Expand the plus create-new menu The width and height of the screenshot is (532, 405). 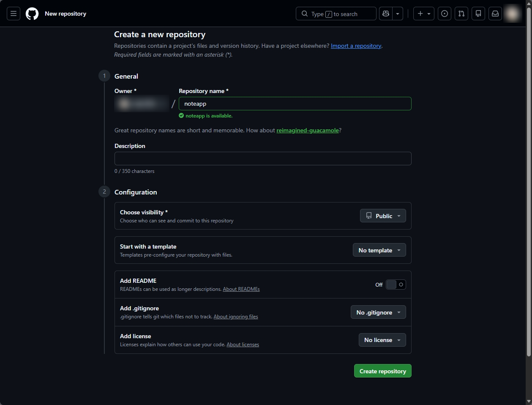click(x=423, y=14)
